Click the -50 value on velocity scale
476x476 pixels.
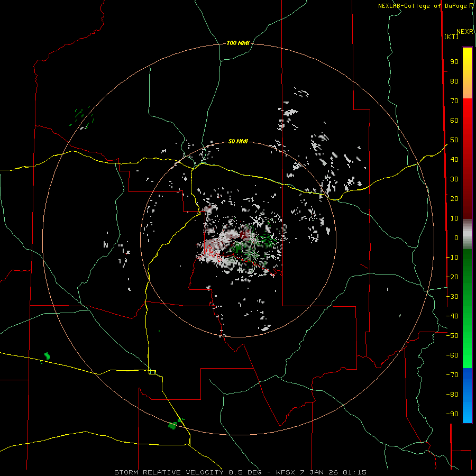pyautogui.click(x=452, y=336)
